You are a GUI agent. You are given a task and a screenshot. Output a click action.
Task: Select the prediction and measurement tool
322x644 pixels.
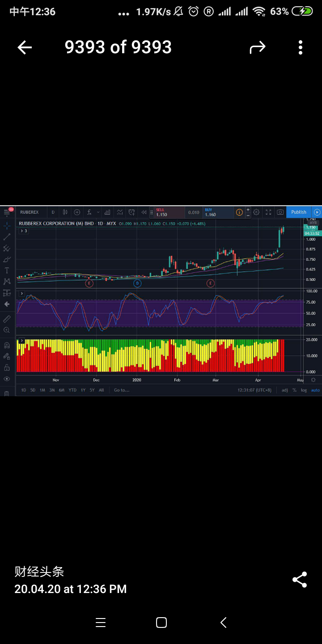[x=7, y=293]
